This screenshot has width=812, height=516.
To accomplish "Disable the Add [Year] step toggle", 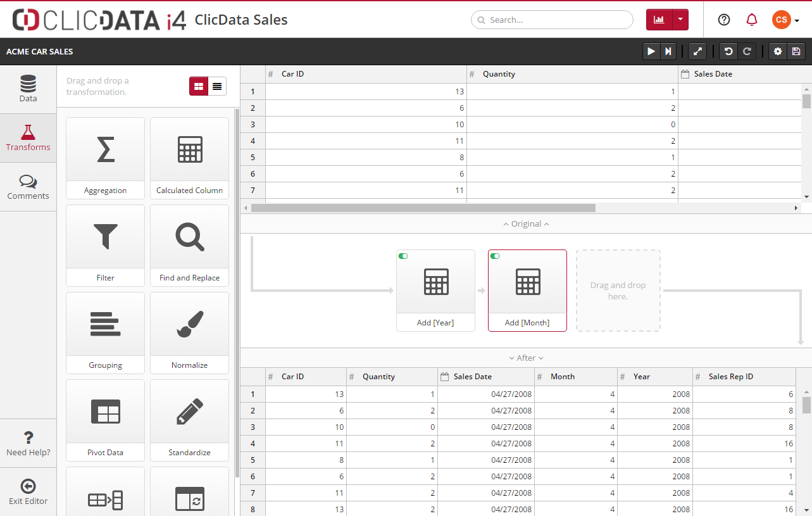I will coord(403,256).
